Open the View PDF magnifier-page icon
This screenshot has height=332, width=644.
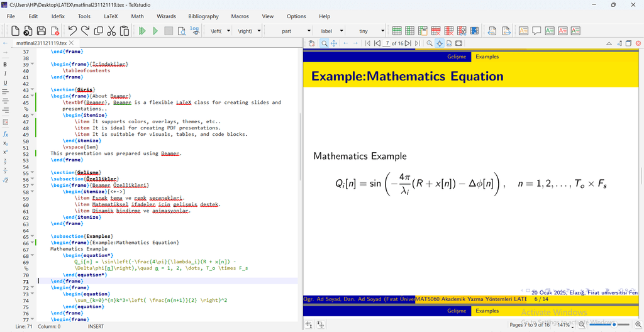pos(182,31)
